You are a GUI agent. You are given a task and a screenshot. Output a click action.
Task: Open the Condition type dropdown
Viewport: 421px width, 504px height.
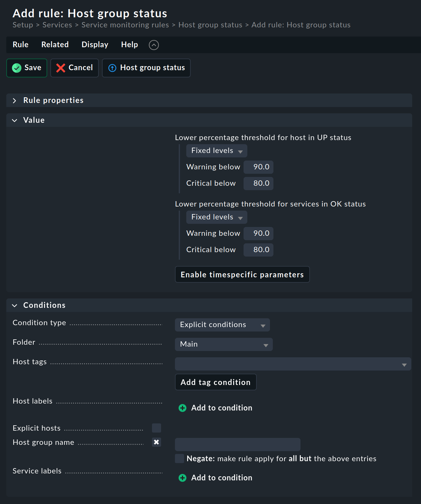coord(222,325)
